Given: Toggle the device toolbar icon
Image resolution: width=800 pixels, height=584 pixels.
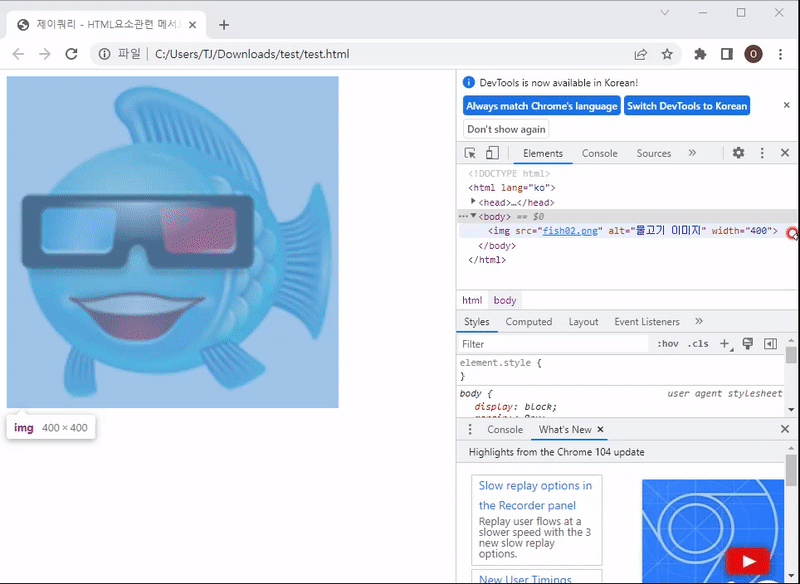Looking at the screenshot, I should coord(492,153).
